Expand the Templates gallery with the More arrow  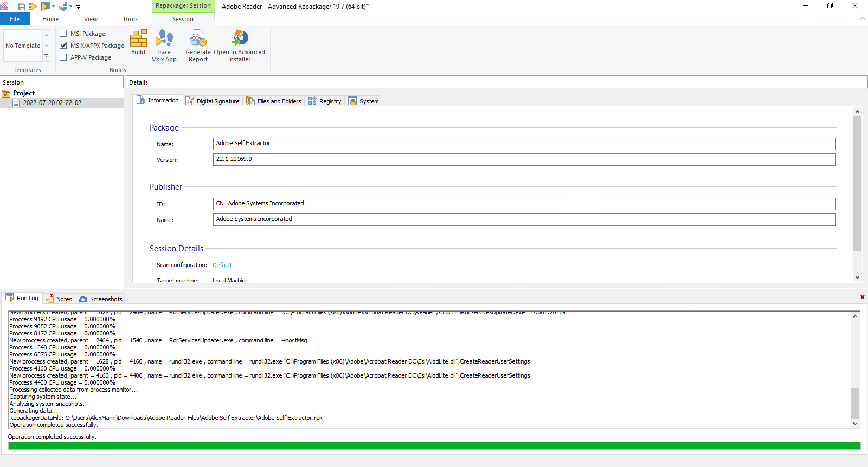(x=47, y=56)
